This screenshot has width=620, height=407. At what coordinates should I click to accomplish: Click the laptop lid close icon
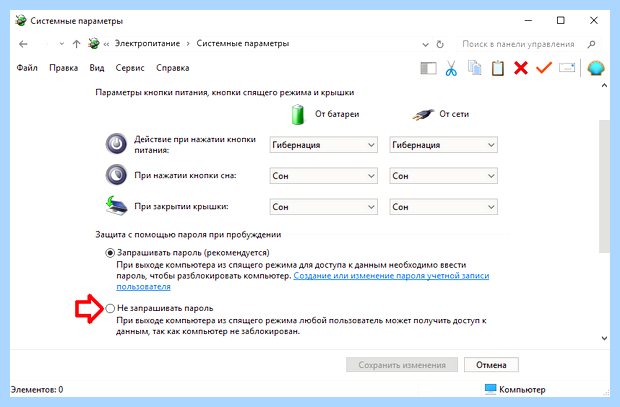117,206
